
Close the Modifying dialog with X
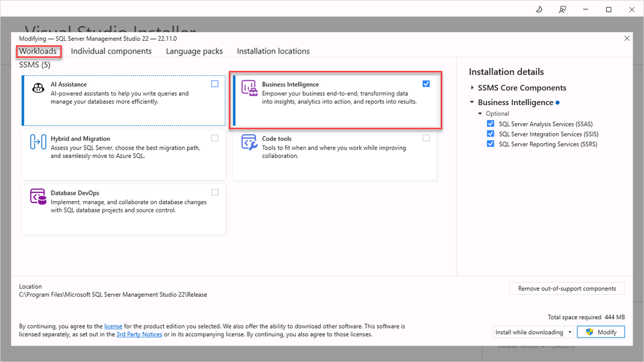click(627, 38)
